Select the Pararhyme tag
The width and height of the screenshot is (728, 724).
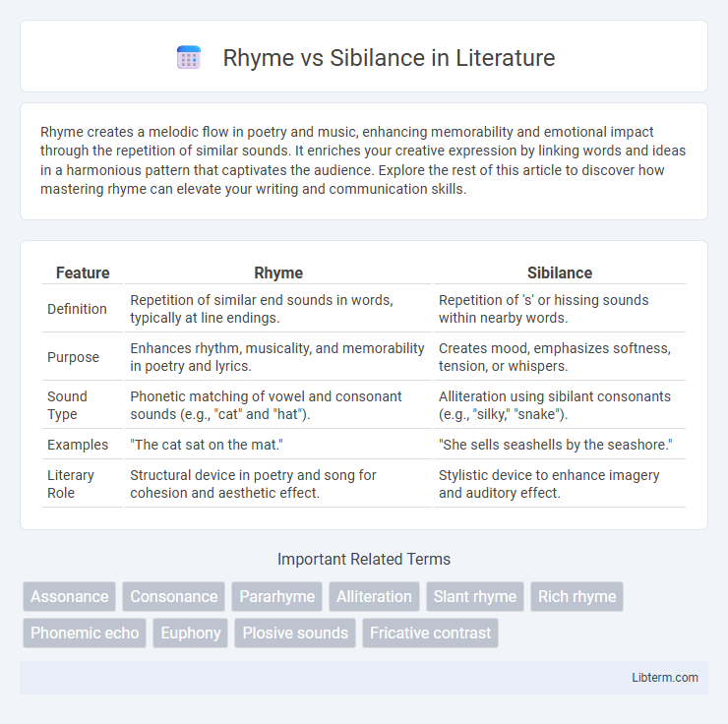(276, 596)
